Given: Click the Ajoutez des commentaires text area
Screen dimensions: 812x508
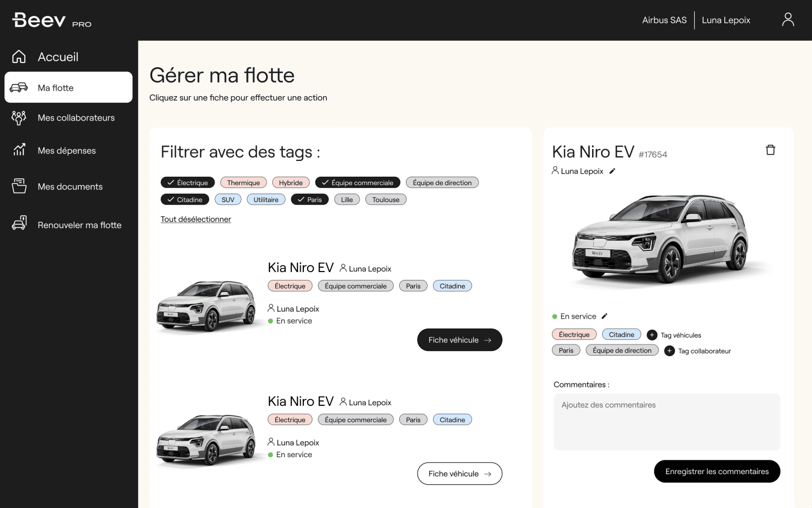Looking at the screenshot, I should coord(667,422).
